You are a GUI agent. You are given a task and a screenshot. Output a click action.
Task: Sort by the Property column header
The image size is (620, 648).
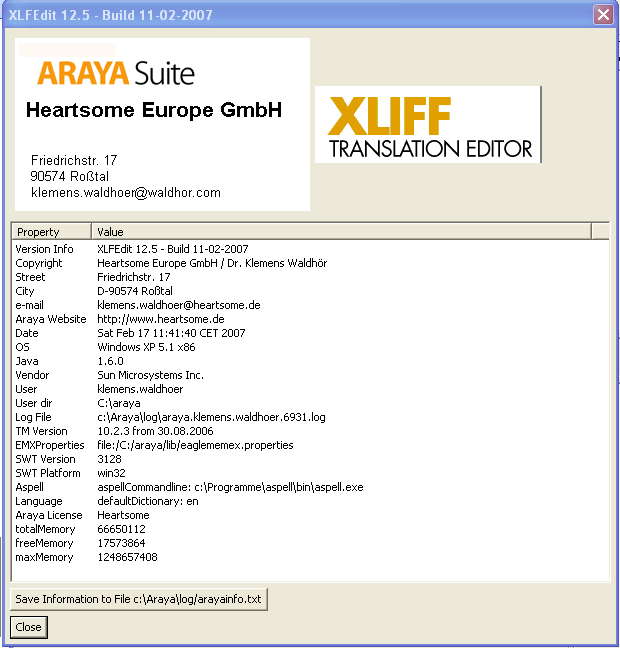[50, 232]
